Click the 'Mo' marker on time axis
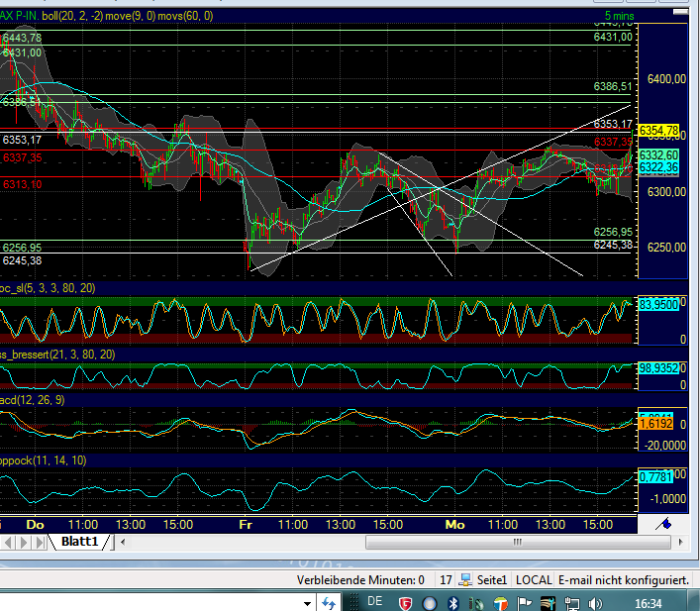The height and width of the screenshot is (611, 700). pos(454,525)
